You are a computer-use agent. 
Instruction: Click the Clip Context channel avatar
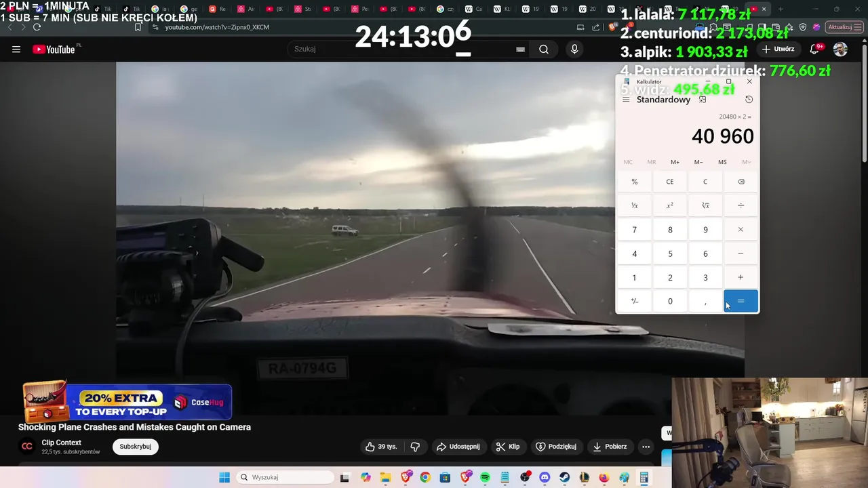[x=27, y=446]
